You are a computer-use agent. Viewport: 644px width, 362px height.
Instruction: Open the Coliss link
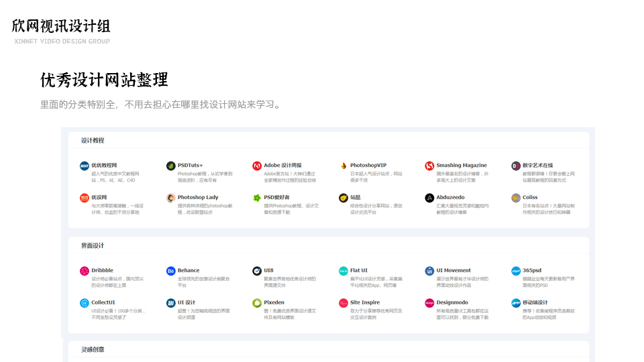pyautogui.click(x=530, y=197)
